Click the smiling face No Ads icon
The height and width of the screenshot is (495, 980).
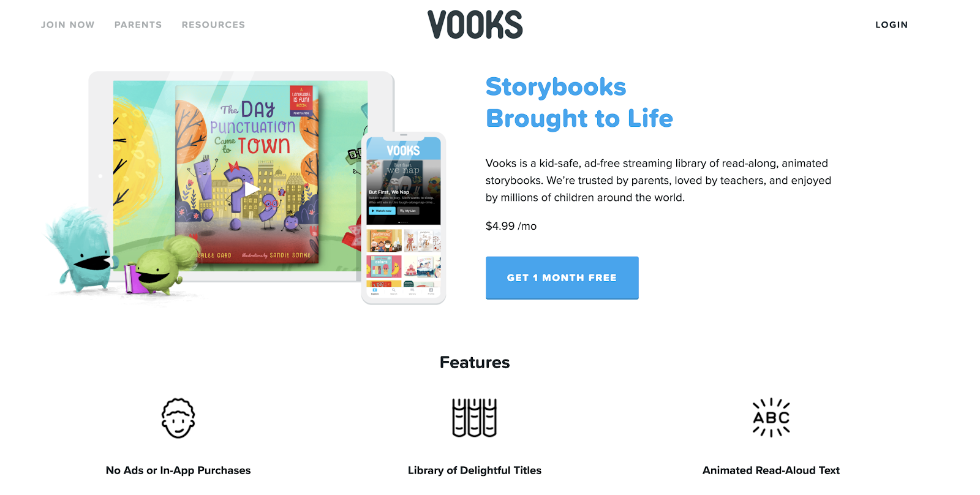[x=178, y=418]
